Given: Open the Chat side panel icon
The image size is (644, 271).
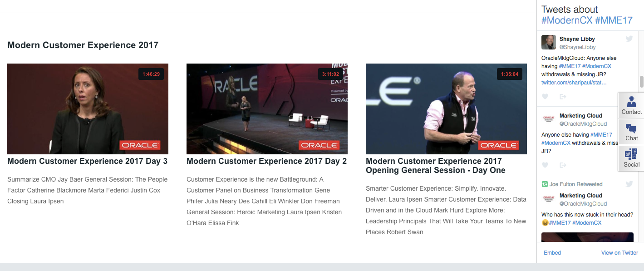Looking at the screenshot, I should coord(631,132).
